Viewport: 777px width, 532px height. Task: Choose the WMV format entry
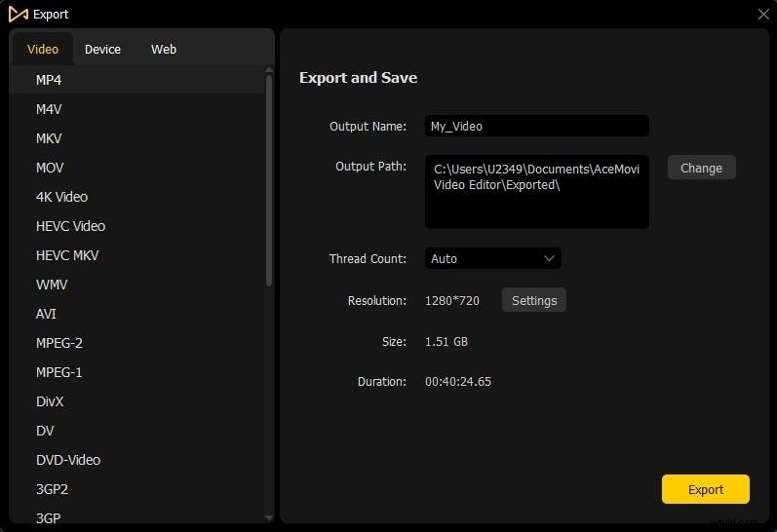pyautogui.click(x=52, y=285)
